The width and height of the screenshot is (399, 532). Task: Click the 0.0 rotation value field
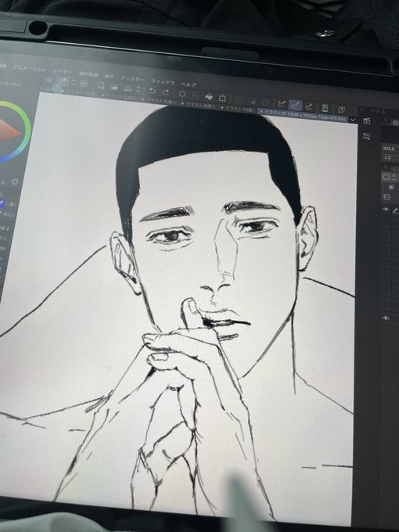tap(390, 157)
